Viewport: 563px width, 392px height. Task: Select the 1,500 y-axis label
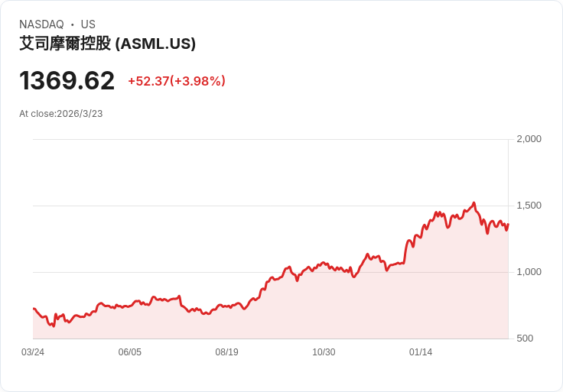pyautogui.click(x=529, y=205)
